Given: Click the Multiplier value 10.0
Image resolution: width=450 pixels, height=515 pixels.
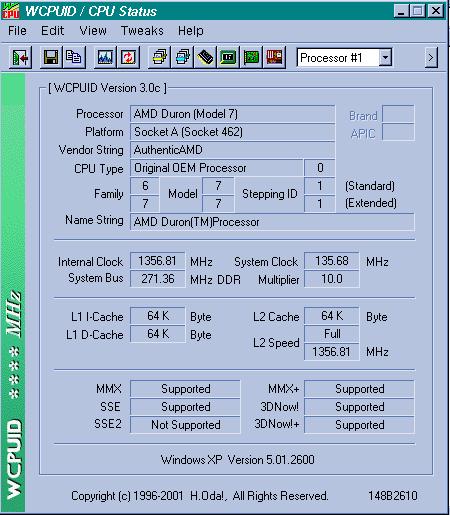Looking at the screenshot, I should (x=332, y=279).
